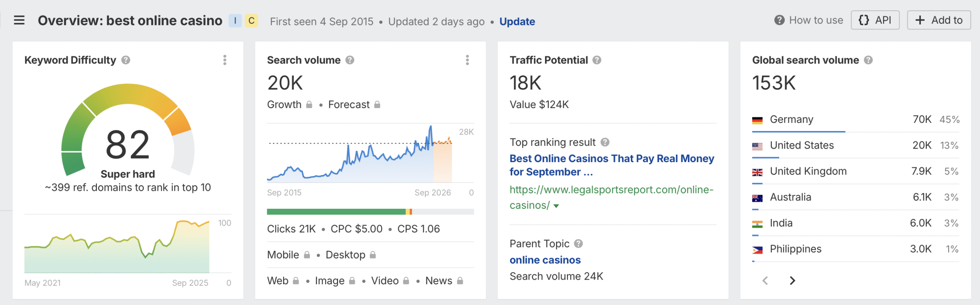Go to next page of countries

792,281
